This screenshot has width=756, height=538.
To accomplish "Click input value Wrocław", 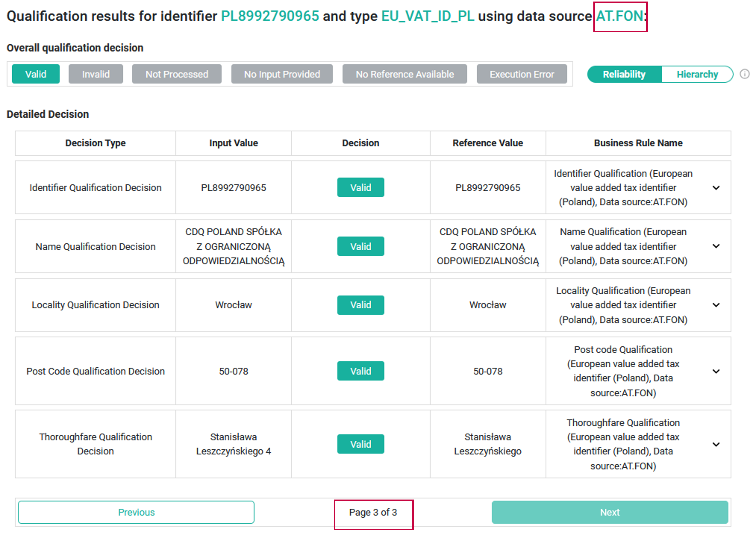I will (x=233, y=305).
